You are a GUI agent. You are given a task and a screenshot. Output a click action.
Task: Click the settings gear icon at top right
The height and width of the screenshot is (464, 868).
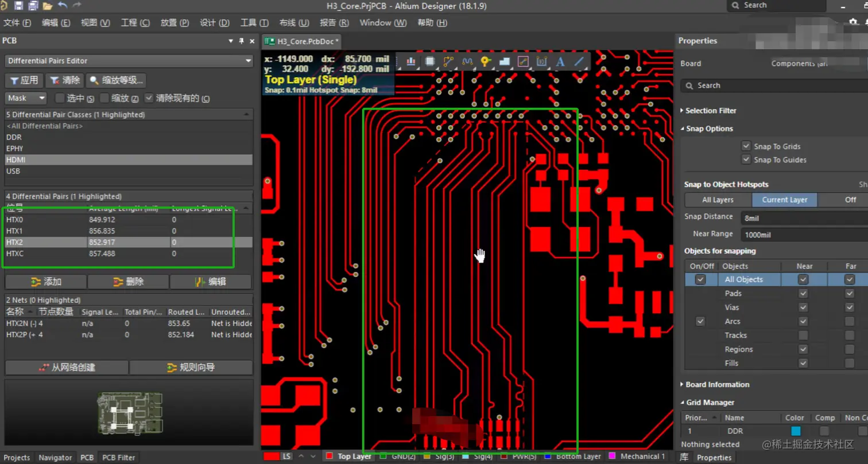coord(853,22)
